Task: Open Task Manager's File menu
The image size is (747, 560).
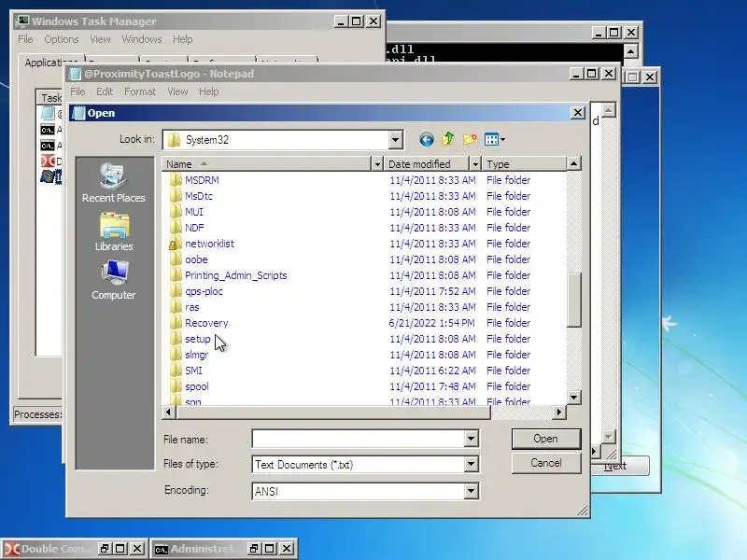Action: (25, 39)
